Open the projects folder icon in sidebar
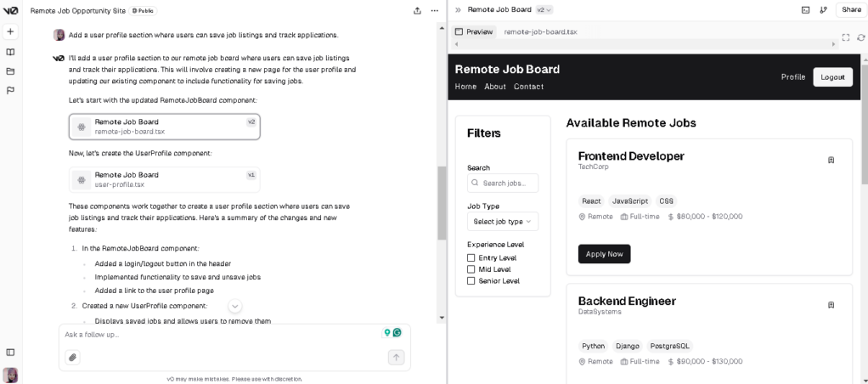The image size is (868, 384). point(10,71)
